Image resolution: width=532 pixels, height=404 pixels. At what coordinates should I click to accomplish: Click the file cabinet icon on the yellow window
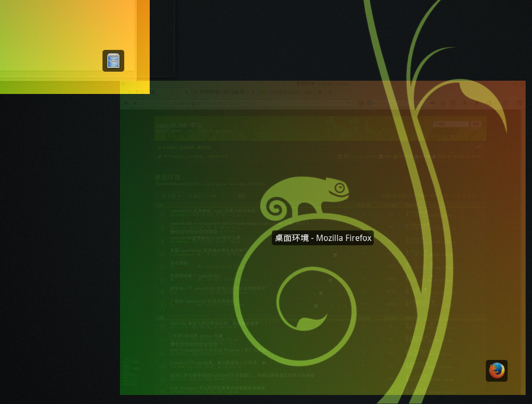click(113, 61)
